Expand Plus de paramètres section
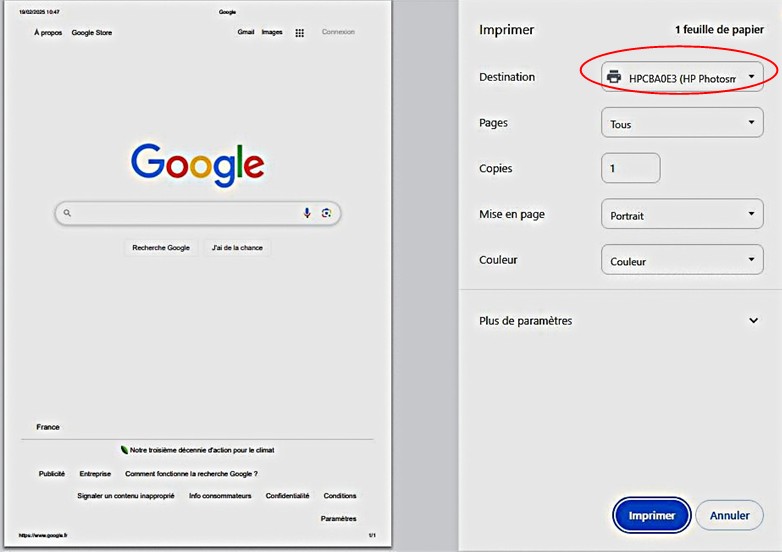 pos(618,321)
